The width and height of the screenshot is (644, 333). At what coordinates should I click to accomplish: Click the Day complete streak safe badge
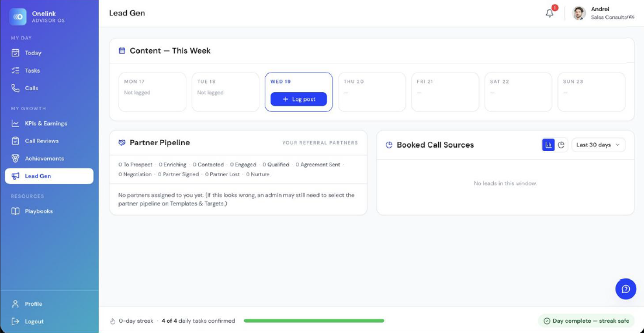[586, 321]
